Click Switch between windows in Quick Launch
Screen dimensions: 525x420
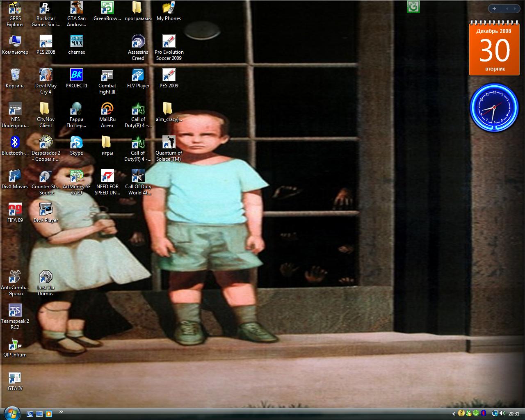pos(30,414)
